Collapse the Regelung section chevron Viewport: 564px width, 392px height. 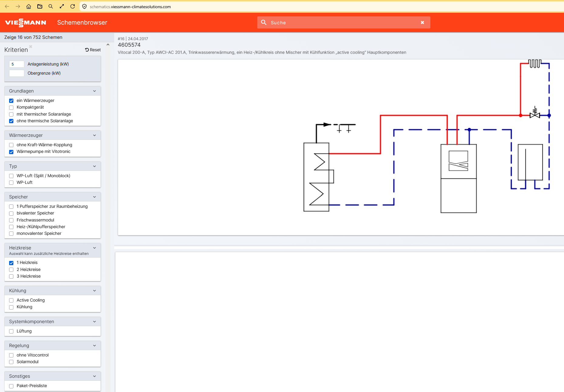94,346
